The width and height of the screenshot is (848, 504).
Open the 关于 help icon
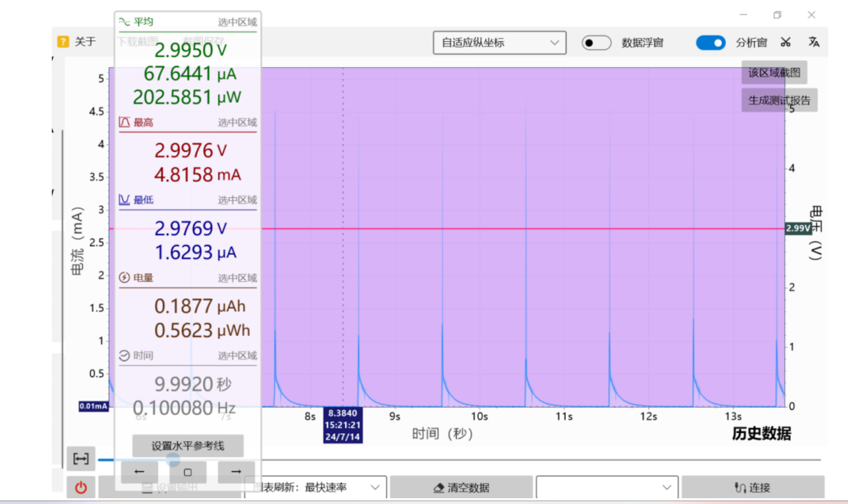[63, 42]
